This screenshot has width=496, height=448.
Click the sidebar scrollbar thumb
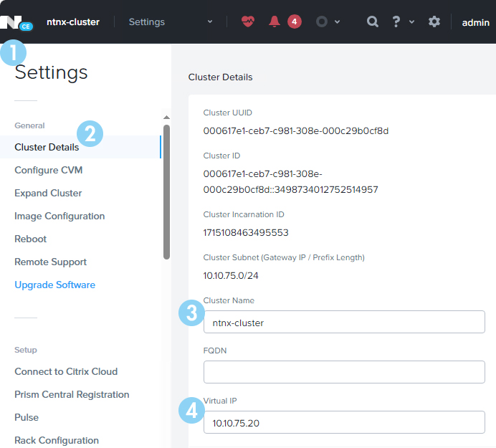(167, 192)
